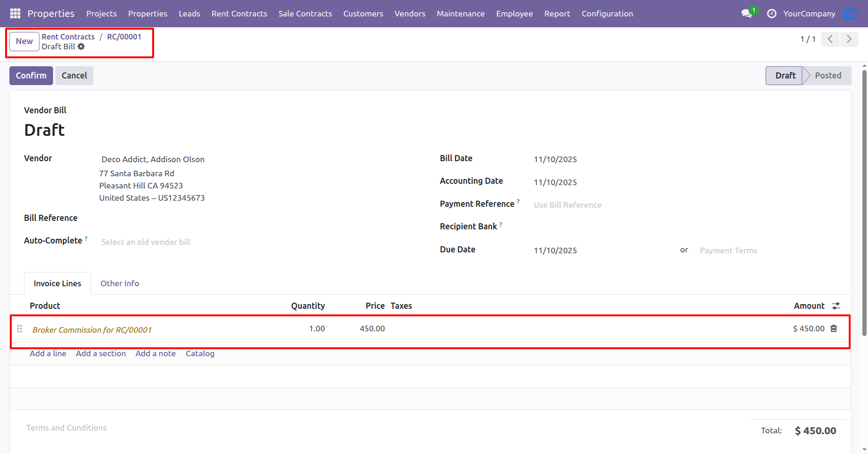Open the Draft Bill gear actions menu
Viewport: 868px width, 454px height.
pyautogui.click(x=81, y=47)
